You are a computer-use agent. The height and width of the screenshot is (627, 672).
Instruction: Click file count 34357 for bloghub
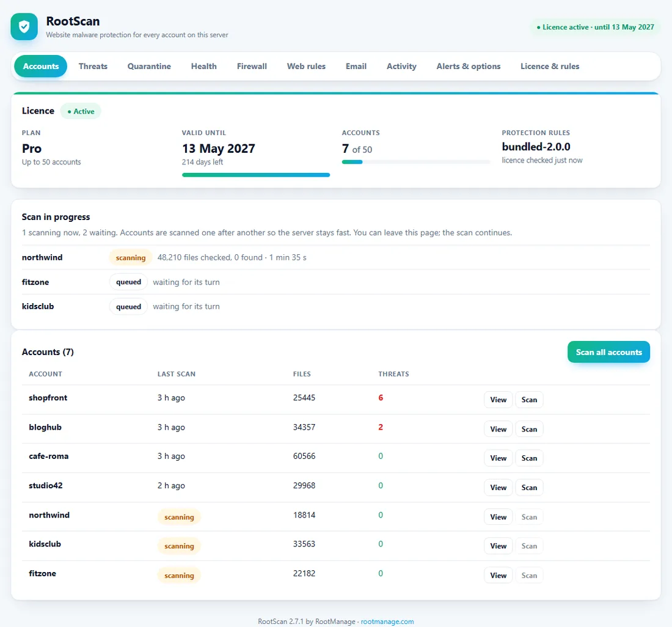304,427
